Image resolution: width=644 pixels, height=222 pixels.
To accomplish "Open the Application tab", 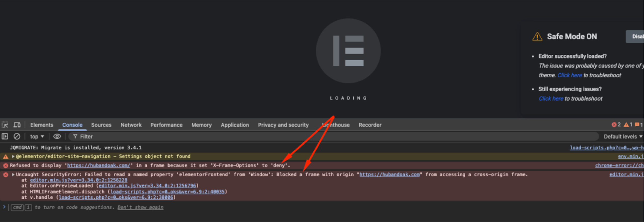I will 235,125.
